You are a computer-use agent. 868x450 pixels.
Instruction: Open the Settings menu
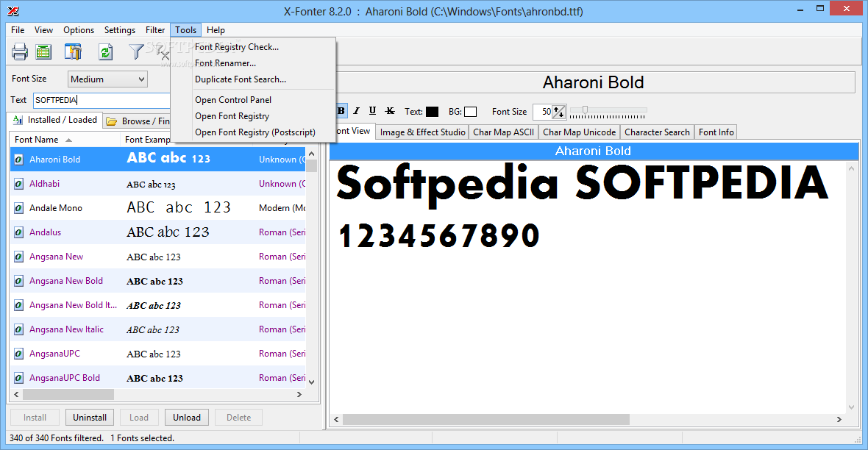click(120, 30)
